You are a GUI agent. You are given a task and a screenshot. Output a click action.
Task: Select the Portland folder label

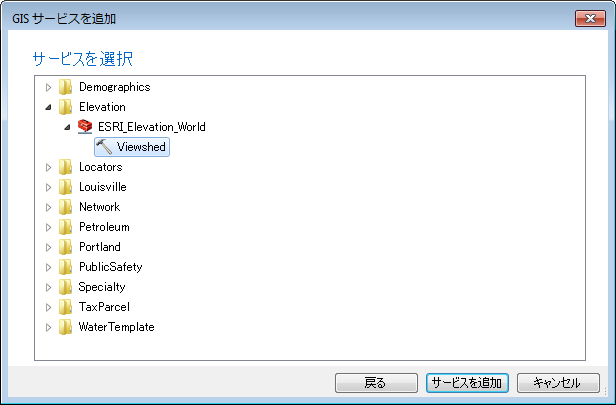tap(99, 247)
